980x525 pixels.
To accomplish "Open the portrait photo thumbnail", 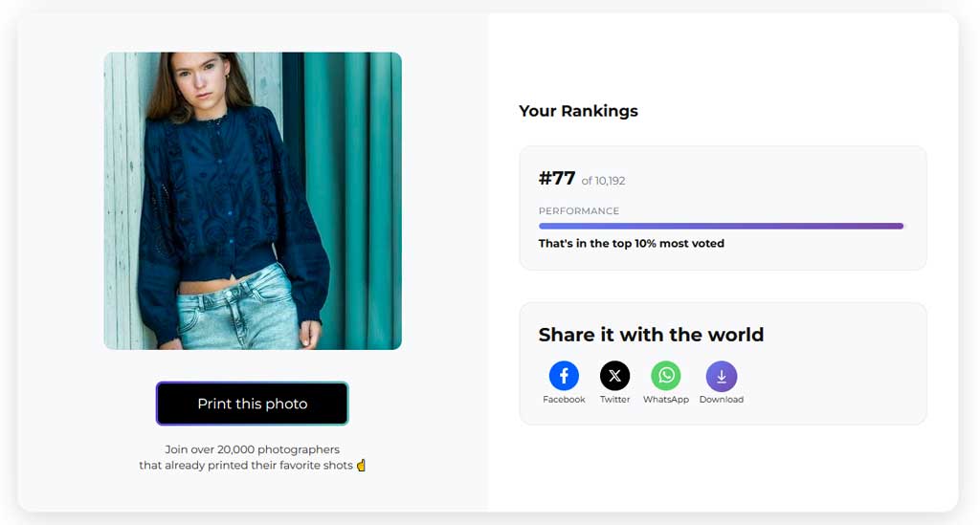I will point(253,201).
